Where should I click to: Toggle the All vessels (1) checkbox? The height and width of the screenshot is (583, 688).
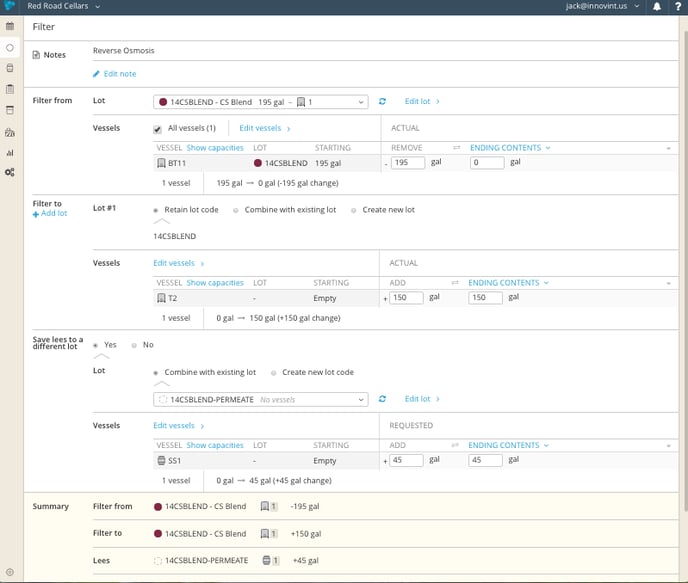pyautogui.click(x=157, y=129)
